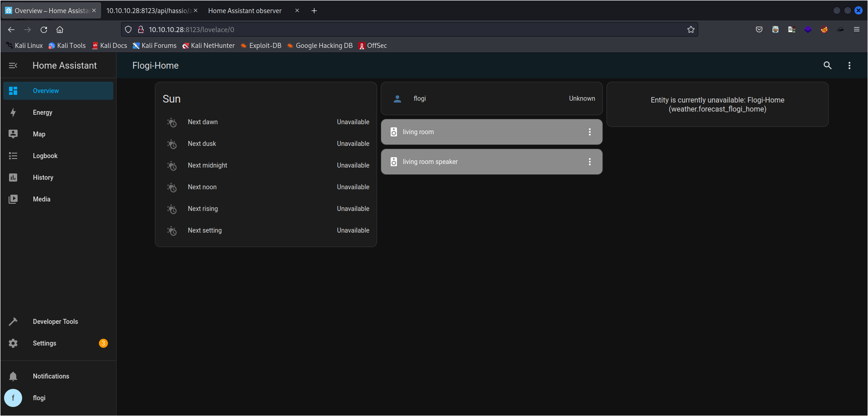
Task: Open Settings page
Action: (x=58, y=343)
